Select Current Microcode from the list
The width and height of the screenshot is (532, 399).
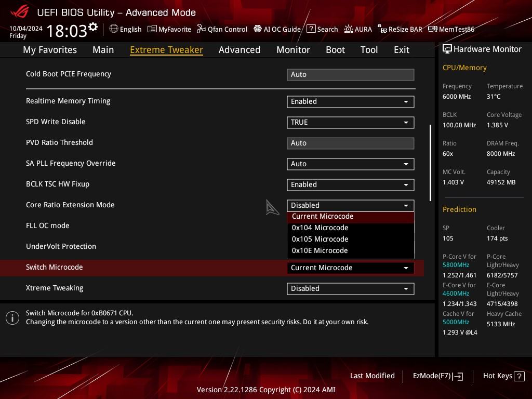pyautogui.click(x=351, y=217)
